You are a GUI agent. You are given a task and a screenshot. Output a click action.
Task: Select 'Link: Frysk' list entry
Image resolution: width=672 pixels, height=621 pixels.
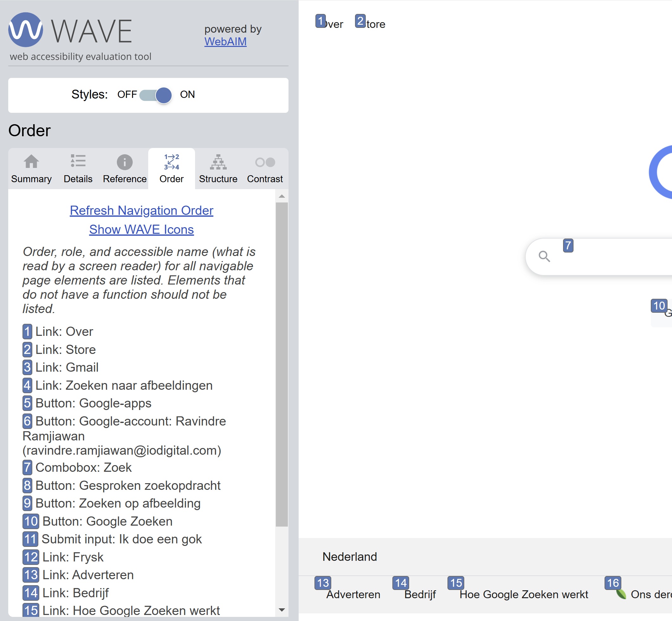pyautogui.click(x=63, y=558)
